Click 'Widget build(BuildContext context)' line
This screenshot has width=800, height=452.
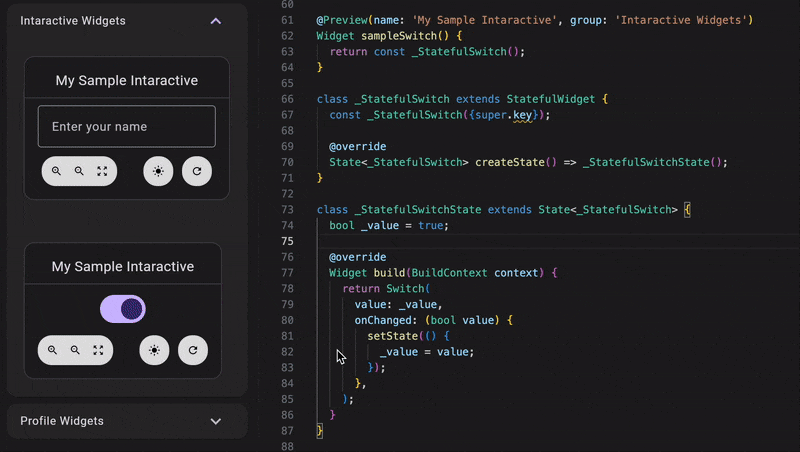pos(443,273)
